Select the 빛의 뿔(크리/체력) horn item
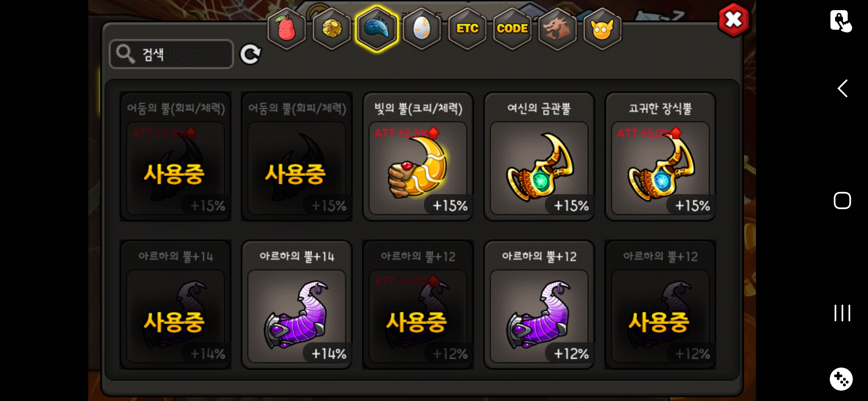Screen dimensions: 868x401 click(x=418, y=157)
